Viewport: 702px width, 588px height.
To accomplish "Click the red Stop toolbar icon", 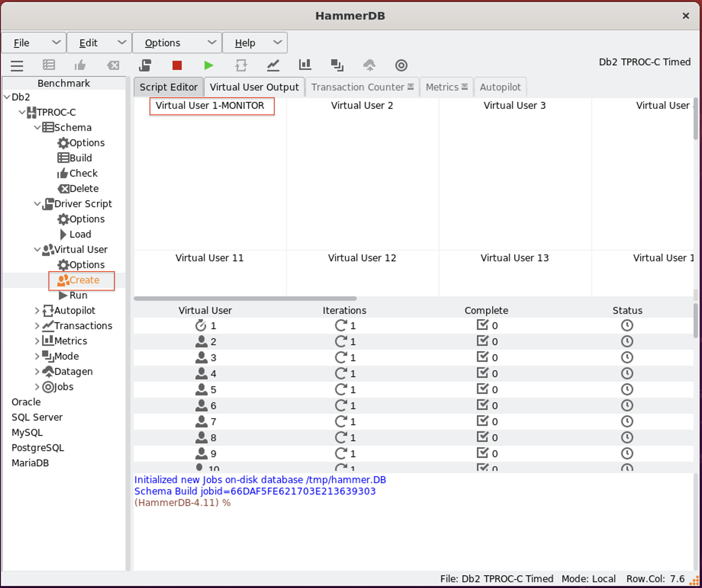I will (x=177, y=66).
